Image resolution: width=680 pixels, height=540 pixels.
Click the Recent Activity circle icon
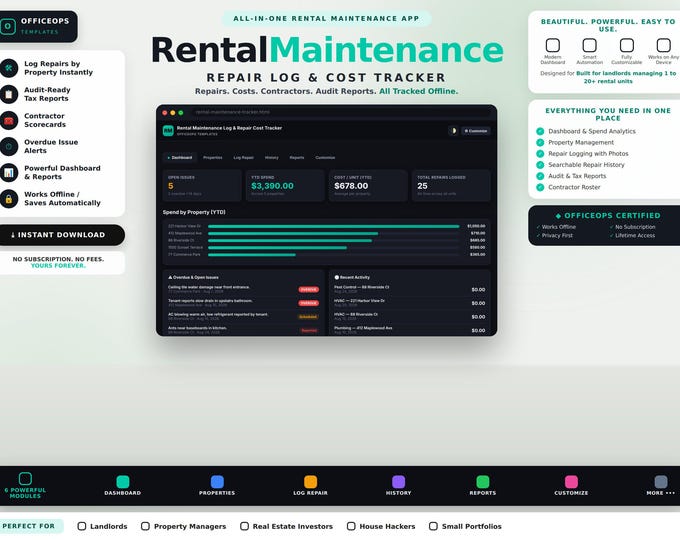(337, 277)
